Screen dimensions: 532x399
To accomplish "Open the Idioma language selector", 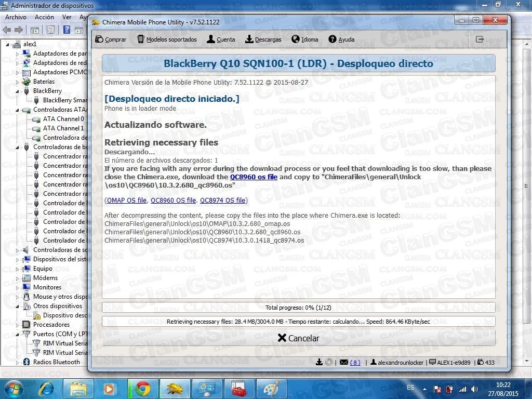I will (x=304, y=39).
